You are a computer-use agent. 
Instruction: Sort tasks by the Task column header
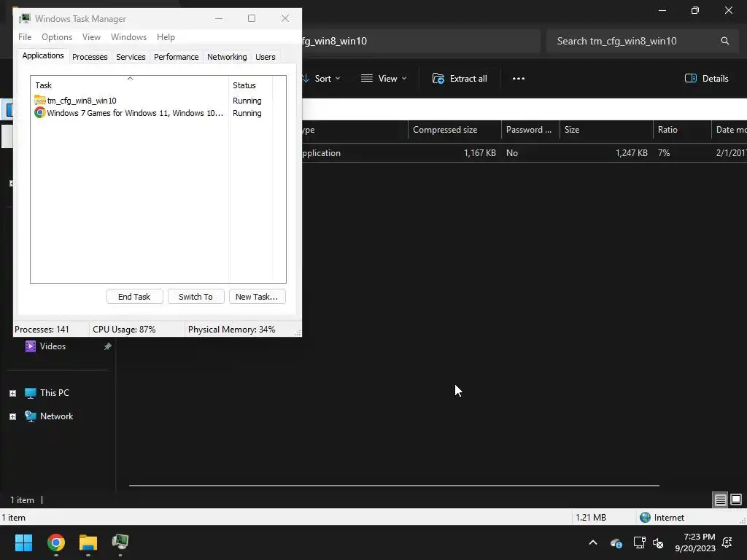[x=130, y=85]
